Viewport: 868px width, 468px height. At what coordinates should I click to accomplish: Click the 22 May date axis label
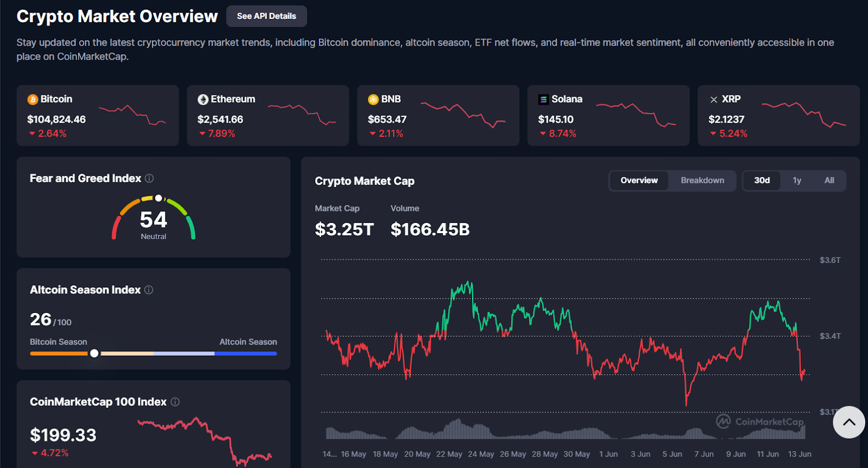449,454
